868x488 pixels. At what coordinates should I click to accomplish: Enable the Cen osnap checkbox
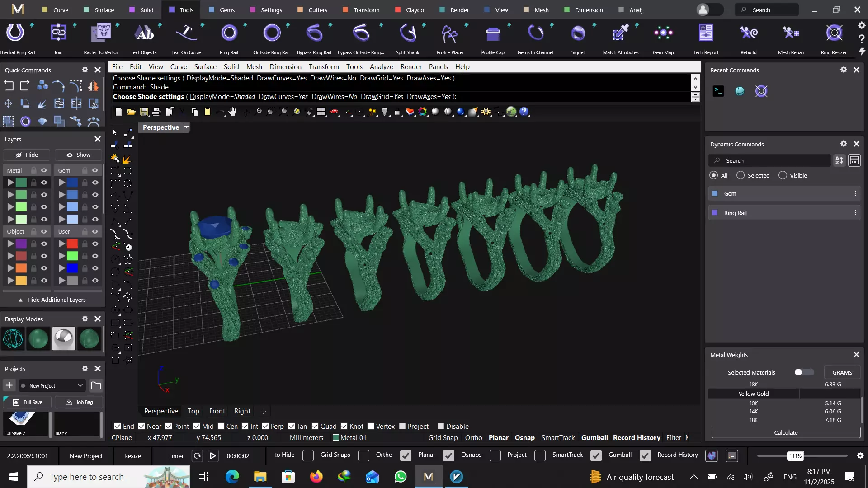tap(221, 426)
